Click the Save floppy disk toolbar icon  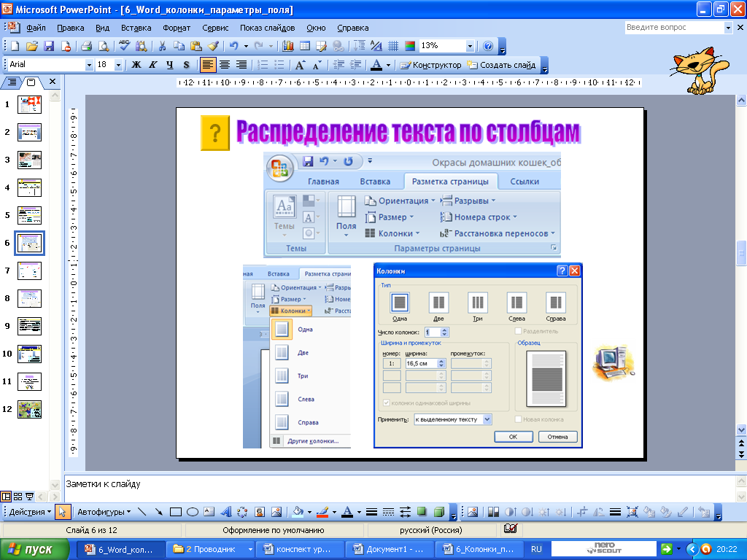pyautogui.click(x=49, y=46)
